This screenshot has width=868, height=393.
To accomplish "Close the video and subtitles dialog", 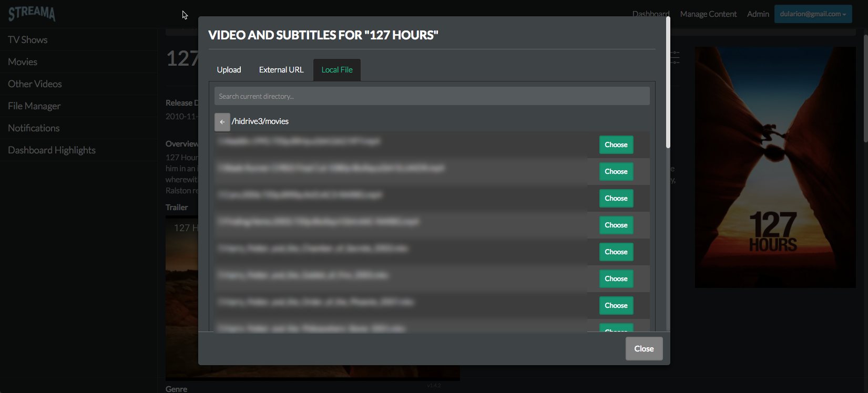I will click(x=644, y=349).
